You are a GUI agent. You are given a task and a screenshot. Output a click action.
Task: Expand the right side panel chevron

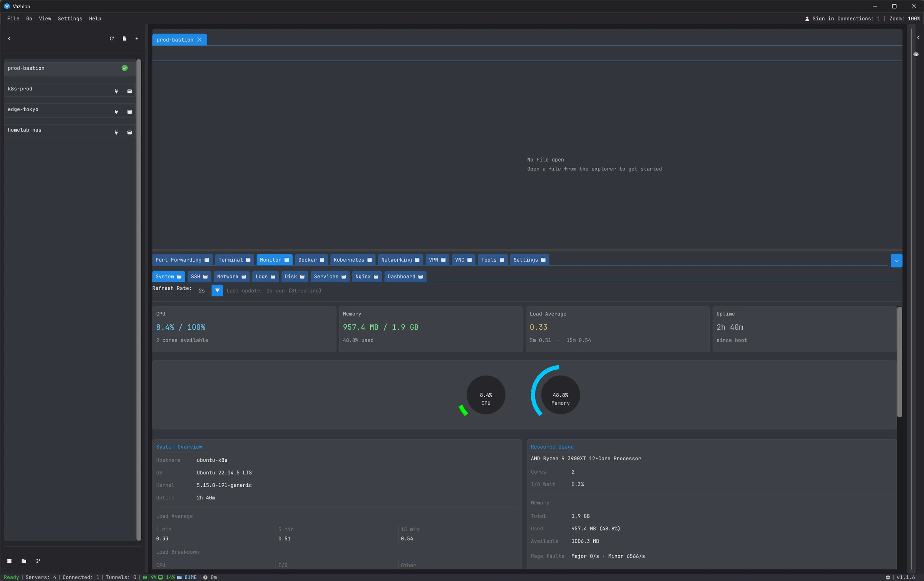(x=918, y=38)
